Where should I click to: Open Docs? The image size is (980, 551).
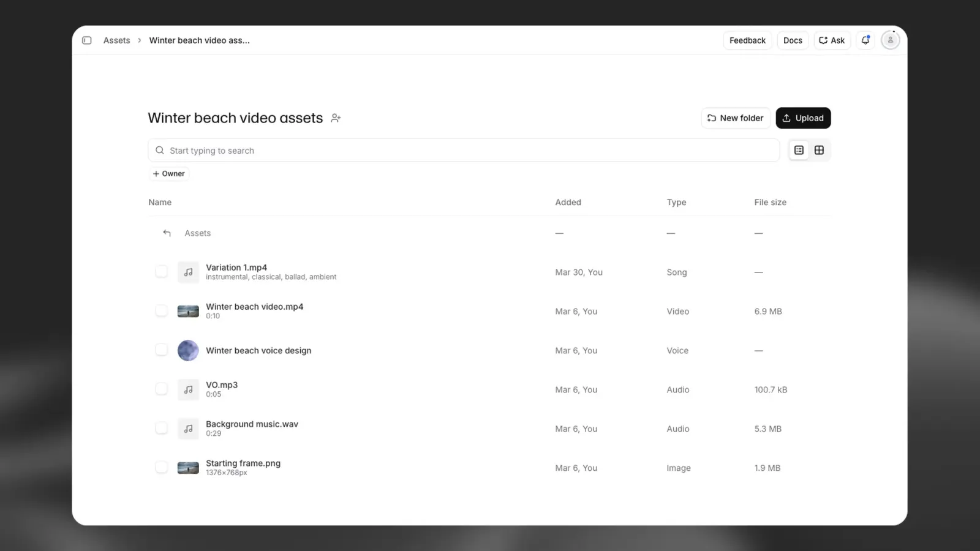click(x=793, y=40)
